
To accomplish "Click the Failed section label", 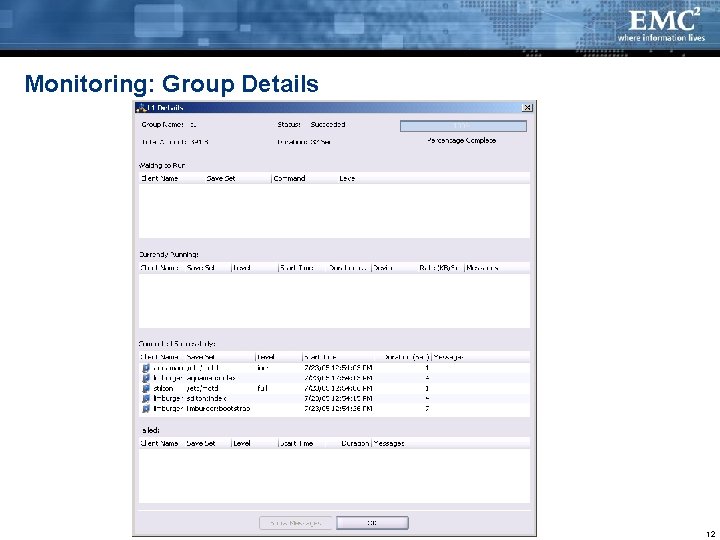I will tap(151, 430).
